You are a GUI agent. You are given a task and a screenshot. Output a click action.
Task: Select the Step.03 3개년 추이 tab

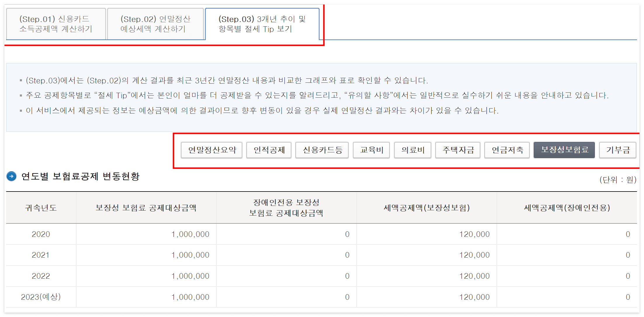pos(262,24)
